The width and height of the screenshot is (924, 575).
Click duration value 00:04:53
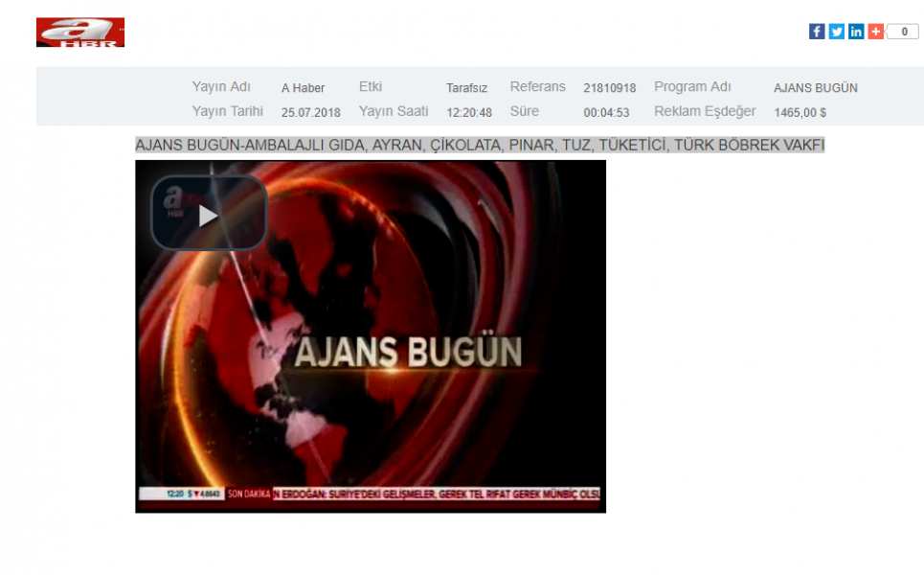coord(606,112)
